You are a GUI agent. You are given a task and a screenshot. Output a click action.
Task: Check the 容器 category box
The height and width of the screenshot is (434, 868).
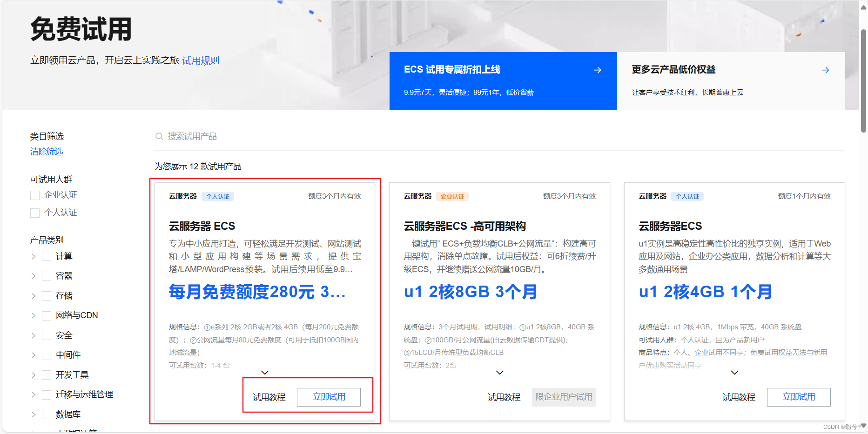tap(47, 276)
